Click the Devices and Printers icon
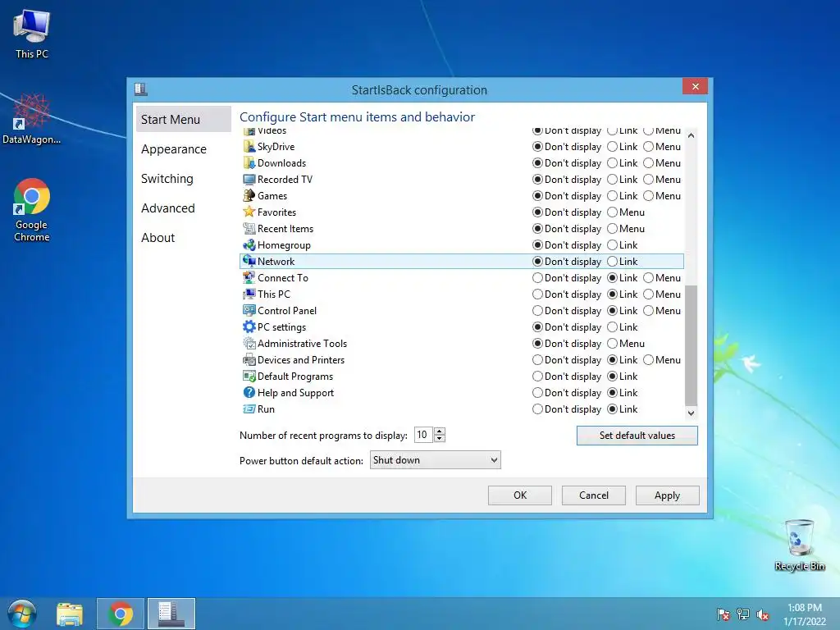 click(249, 360)
